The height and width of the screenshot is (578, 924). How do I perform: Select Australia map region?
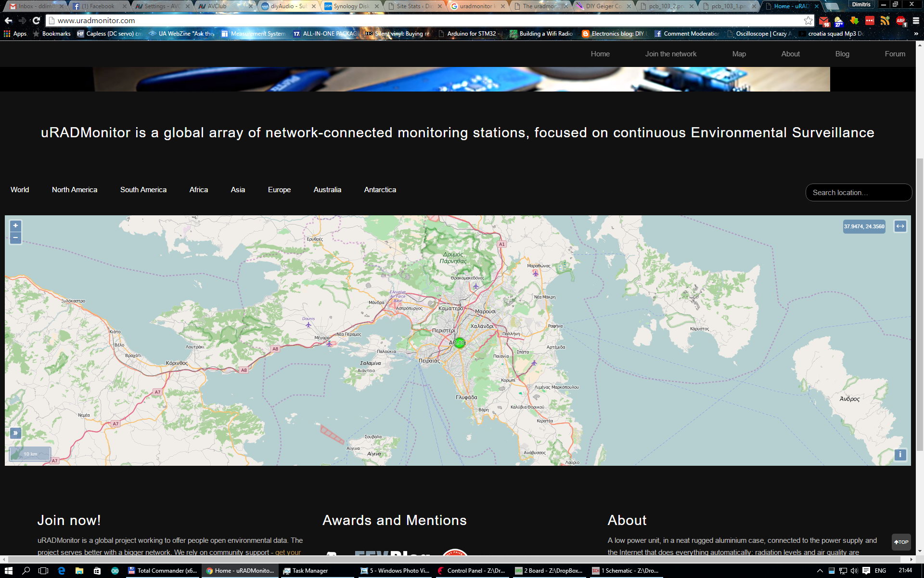(327, 190)
